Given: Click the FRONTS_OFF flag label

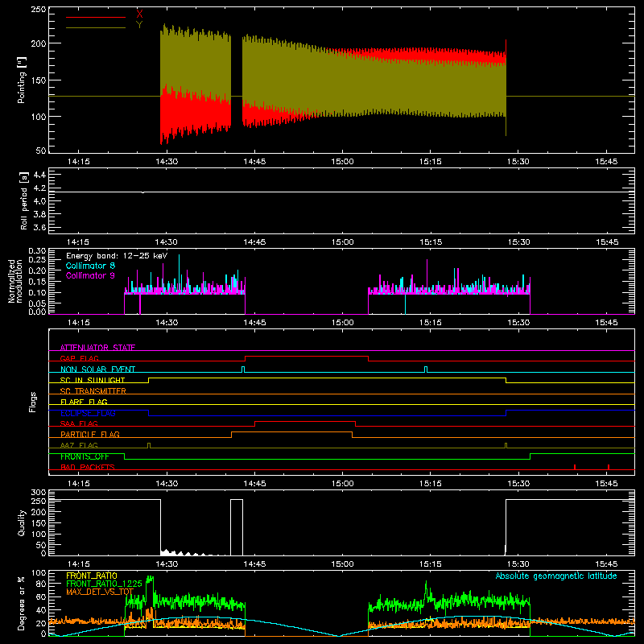Looking at the screenshot, I should coord(85,456).
